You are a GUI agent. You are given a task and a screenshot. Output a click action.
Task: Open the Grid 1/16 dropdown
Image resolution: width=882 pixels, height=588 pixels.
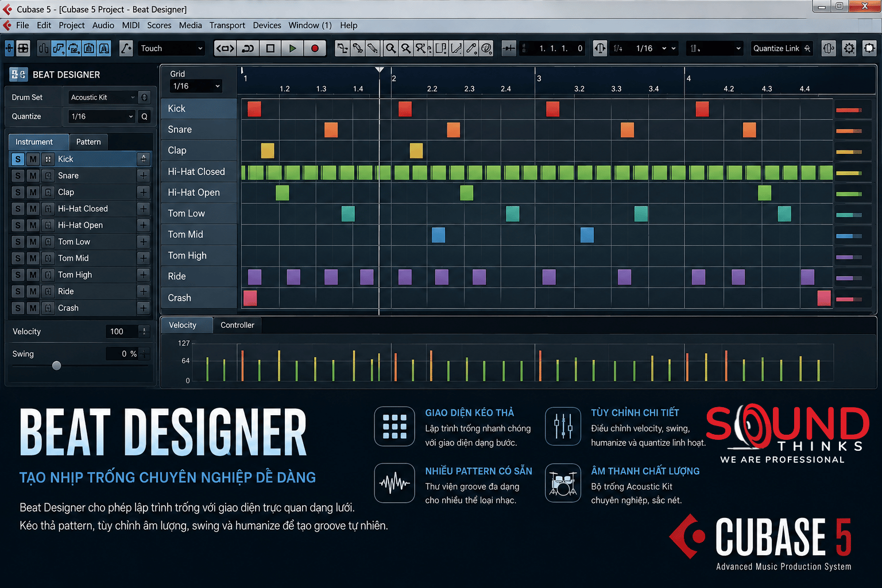tap(195, 86)
